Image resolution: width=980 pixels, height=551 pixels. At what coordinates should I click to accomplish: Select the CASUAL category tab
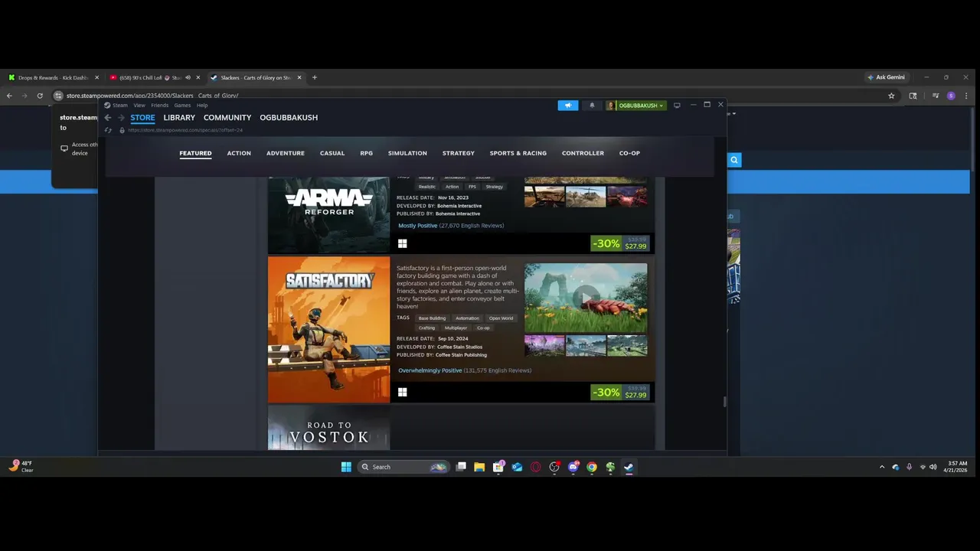click(x=332, y=153)
